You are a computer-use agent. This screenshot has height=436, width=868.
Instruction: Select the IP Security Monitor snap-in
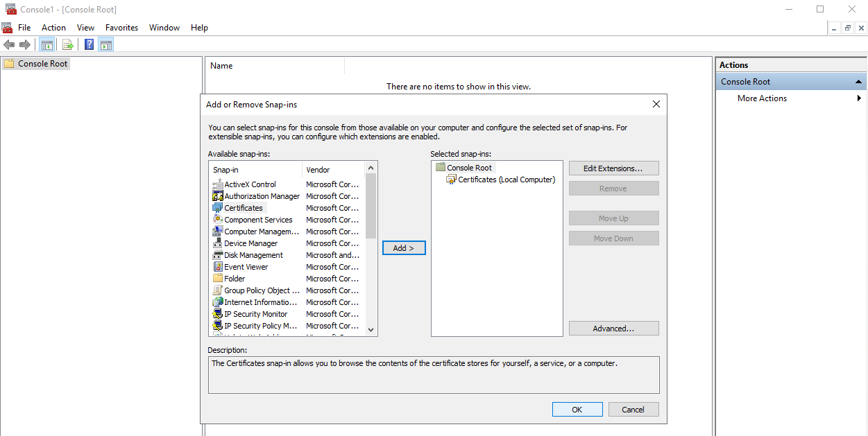pos(255,314)
